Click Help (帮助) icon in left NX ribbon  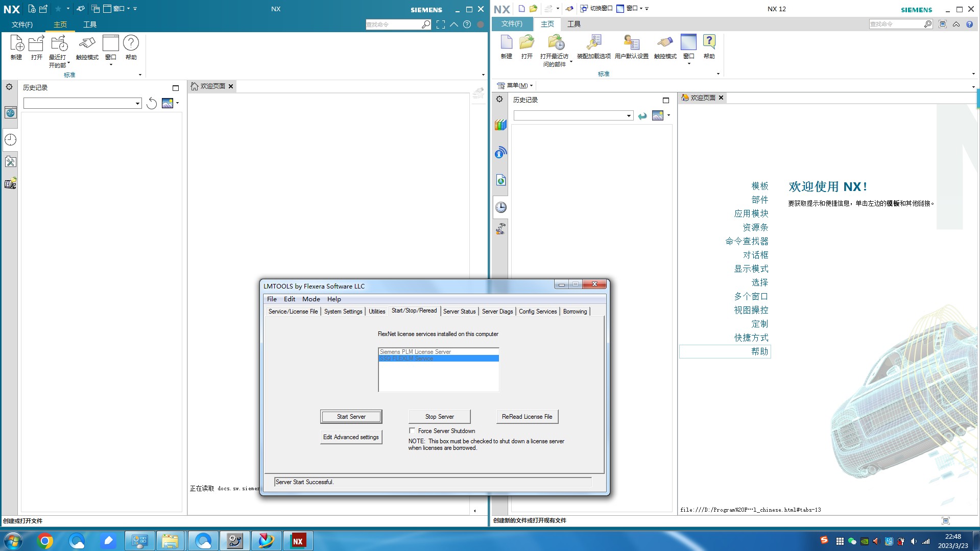click(x=131, y=47)
